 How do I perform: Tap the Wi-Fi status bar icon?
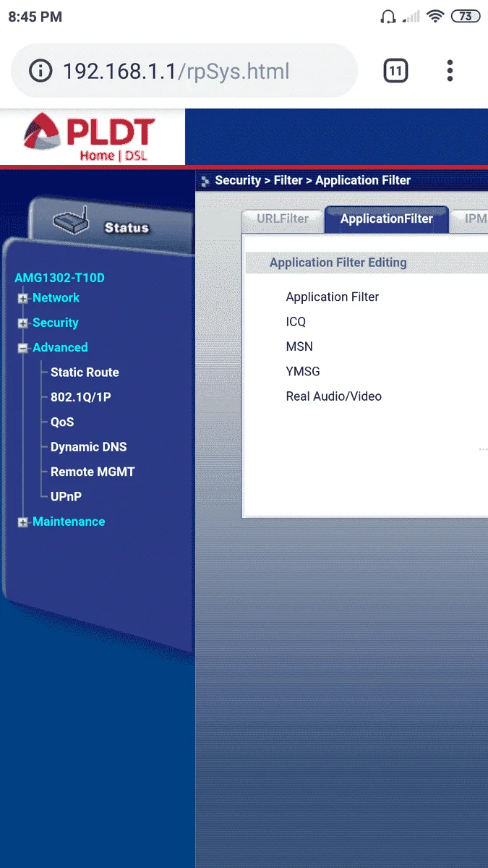(x=435, y=16)
